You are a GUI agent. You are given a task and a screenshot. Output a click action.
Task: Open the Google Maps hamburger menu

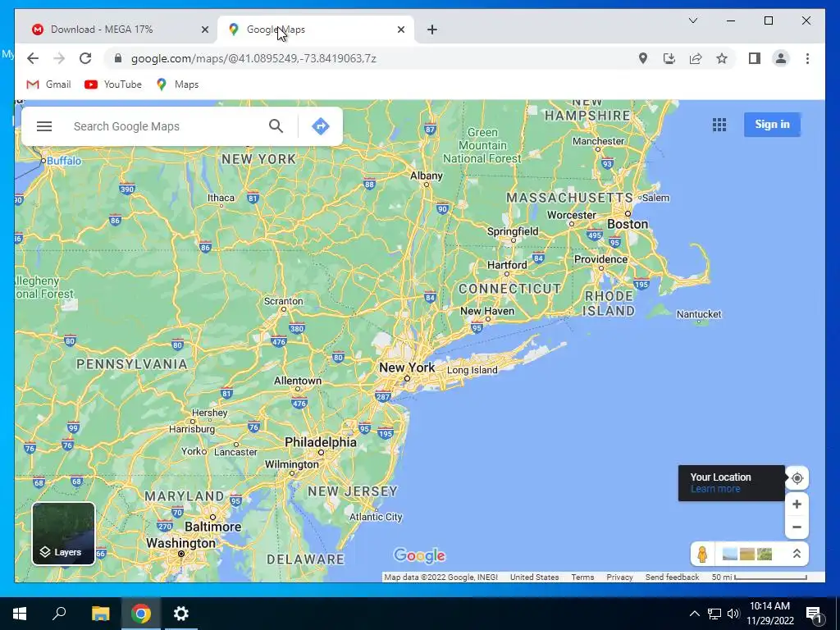pos(44,126)
